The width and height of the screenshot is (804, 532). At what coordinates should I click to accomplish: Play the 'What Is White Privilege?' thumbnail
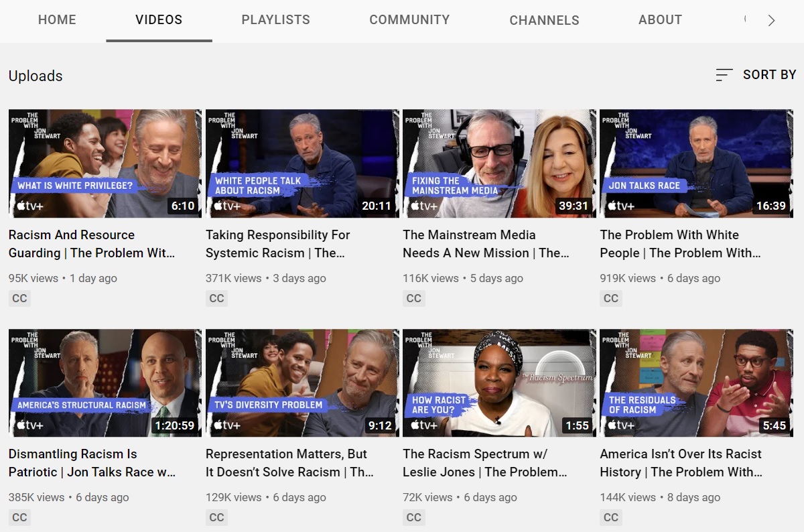[105, 163]
